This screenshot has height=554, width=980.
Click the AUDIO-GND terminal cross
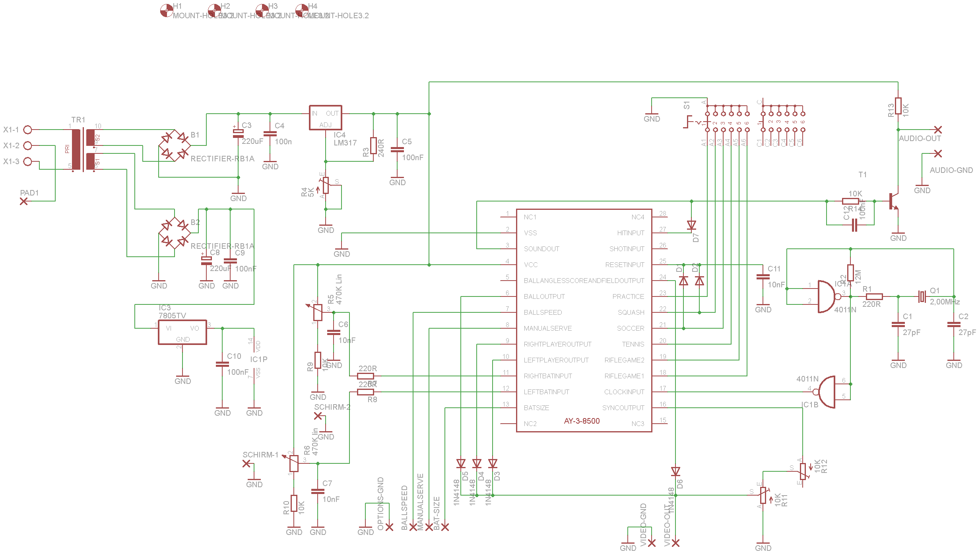point(938,153)
